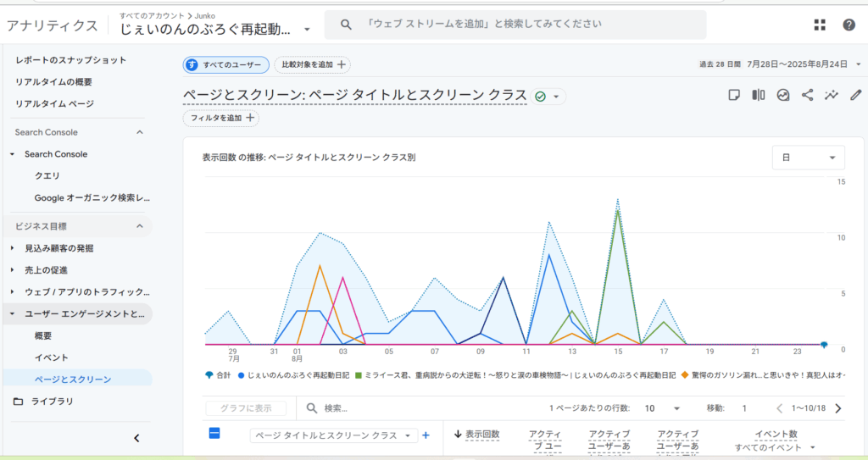868x460 pixels.
Task: Open the Google apps grid
Action: [x=820, y=25]
